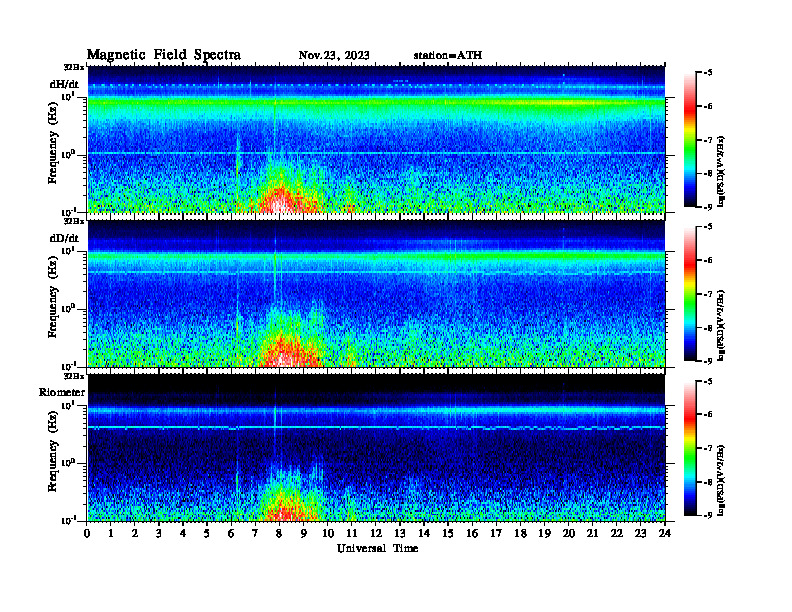The width and height of the screenshot is (792, 612).
Task: Click the Riometer spectrogram plot area
Action: [376, 448]
